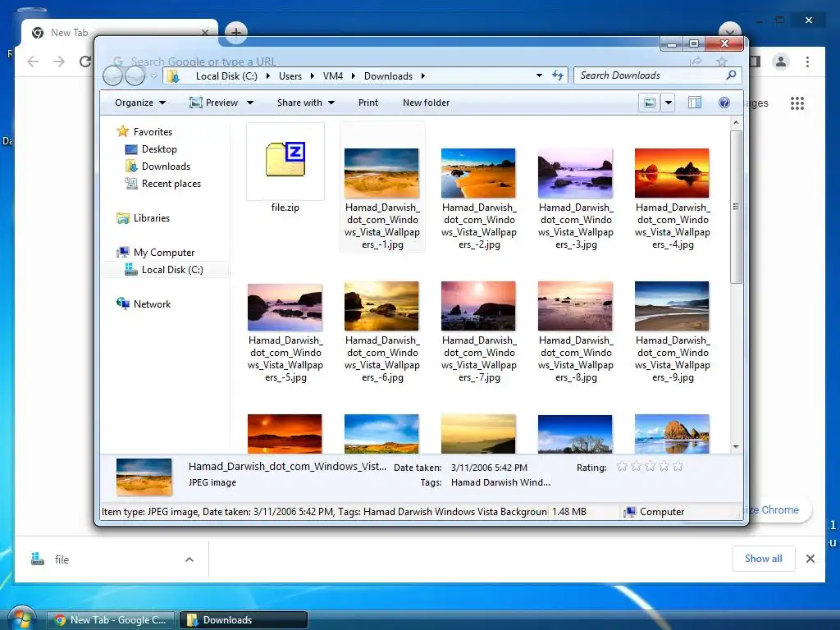Expand arrow after VM4 in breadcrumb
This screenshot has height=630, width=840.
tap(353, 76)
